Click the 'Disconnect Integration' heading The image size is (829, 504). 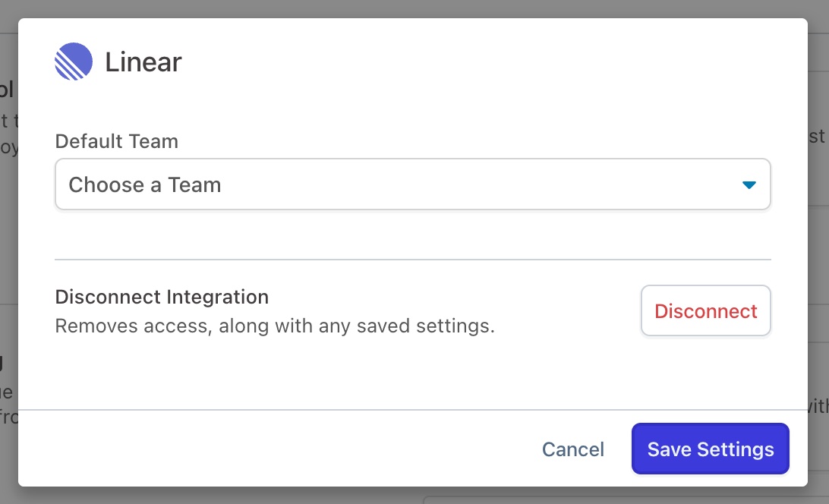coord(162,296)
